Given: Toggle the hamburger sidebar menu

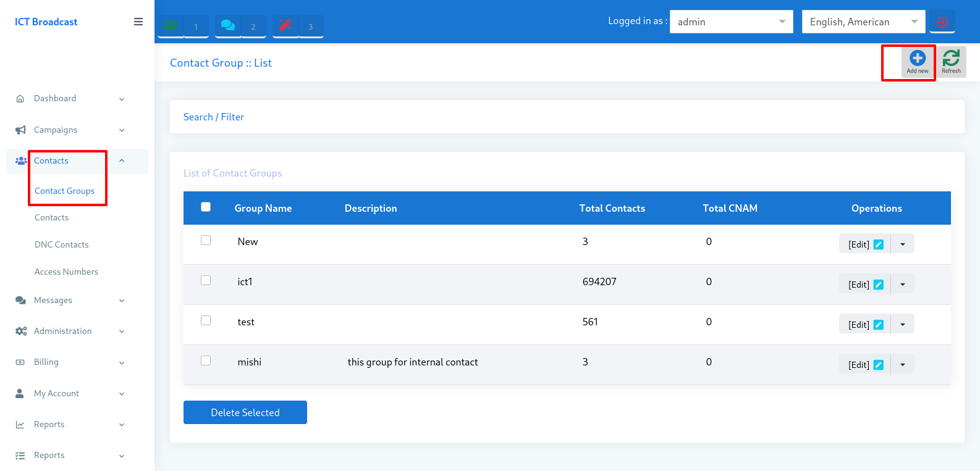Looking at the screenshot, I should coord(138,22).
